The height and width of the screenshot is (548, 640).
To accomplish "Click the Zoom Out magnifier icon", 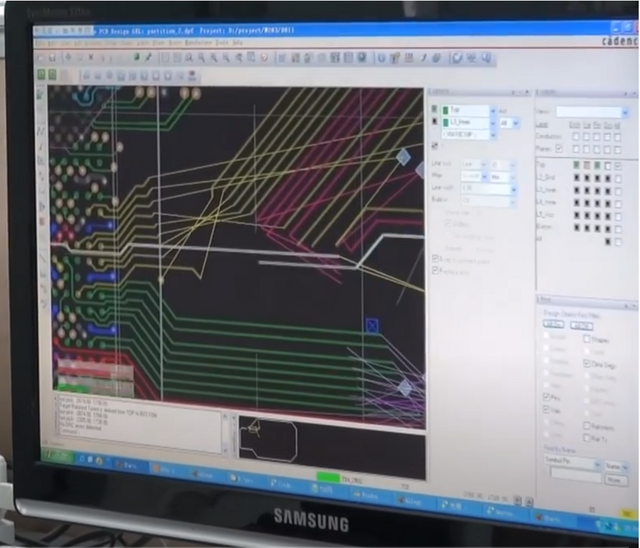I will tap(226, 58).
